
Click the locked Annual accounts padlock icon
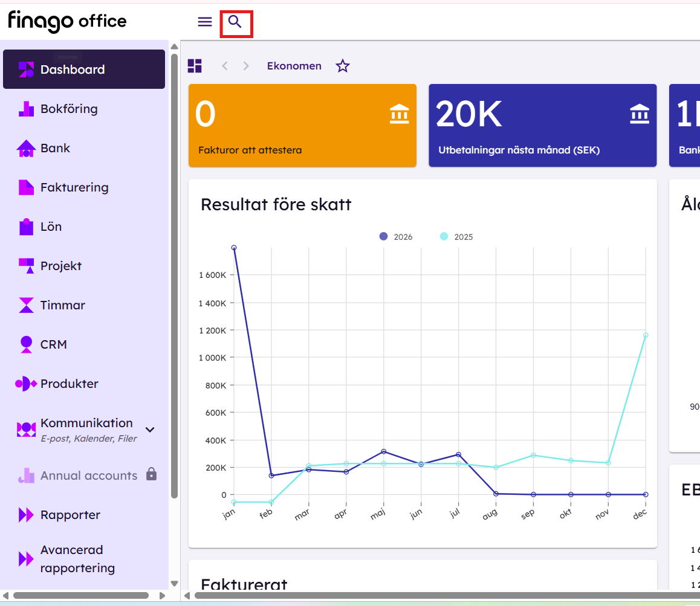(x=152, y=474)
